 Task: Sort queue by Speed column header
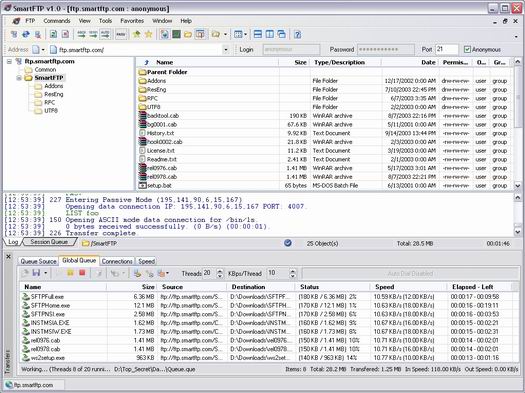tap(408, 287)
